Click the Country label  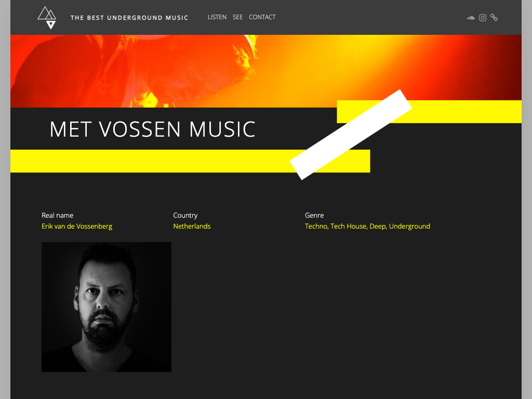pyautogui.click(x=185, y=216)
